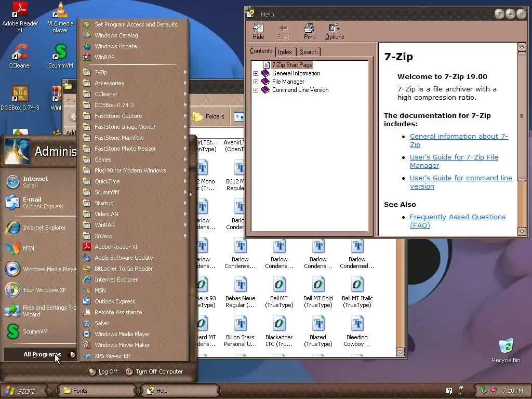Open MSN in start menu left pane
The height and width of the screenshot is (399, 532).
point(39,248)
